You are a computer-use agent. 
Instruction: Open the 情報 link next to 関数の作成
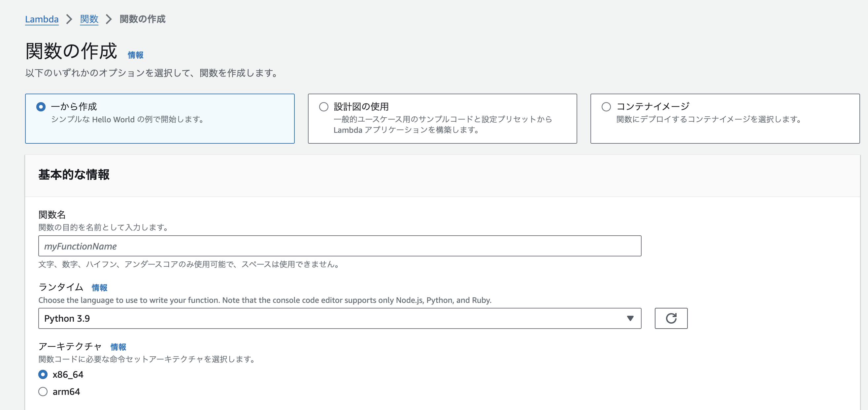pyautogui.click(x=135, y=54)
